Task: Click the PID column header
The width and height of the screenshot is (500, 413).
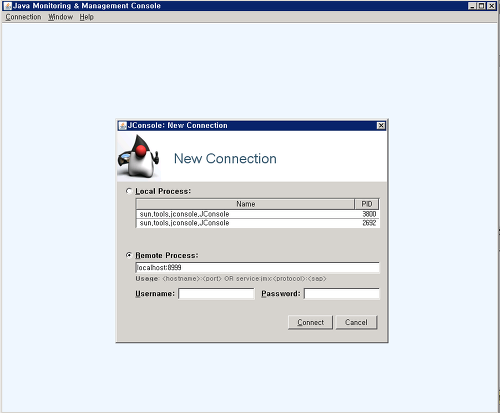Action: click(x=367, y=204)
